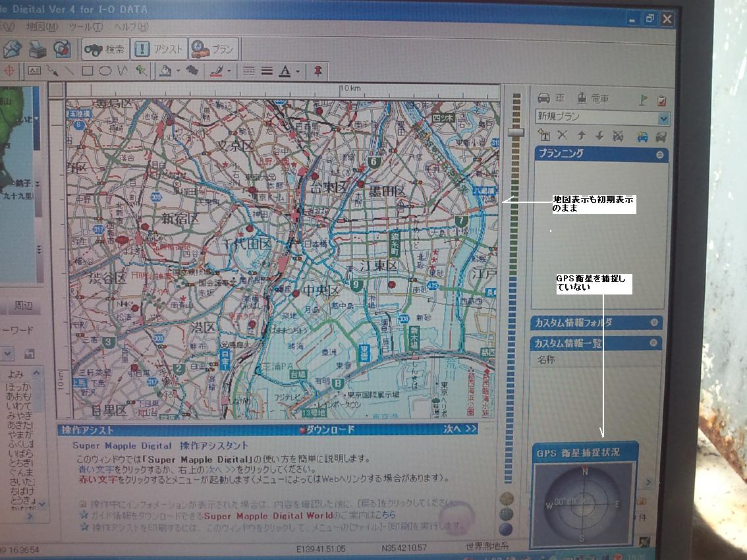
Task: Click the X delete waypoint icon
Action: click(562, 135)
